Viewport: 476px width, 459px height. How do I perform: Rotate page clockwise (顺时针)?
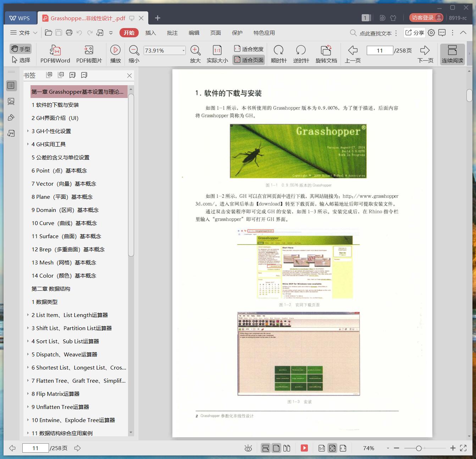[278, 54]
